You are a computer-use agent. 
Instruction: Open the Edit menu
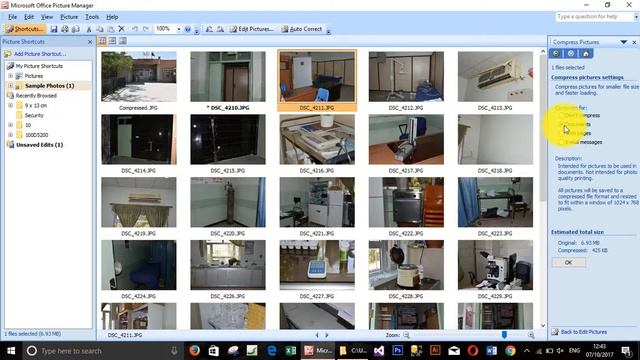tap(29, 17)
